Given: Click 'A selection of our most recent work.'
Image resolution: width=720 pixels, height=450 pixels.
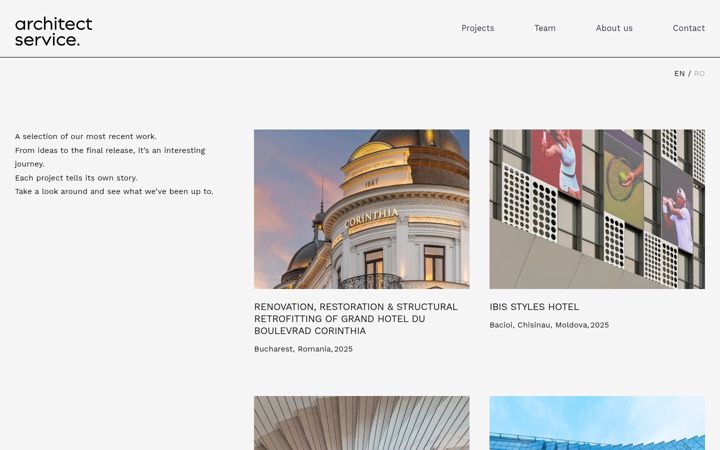Looking at the screenshot, I should point(85,136).
